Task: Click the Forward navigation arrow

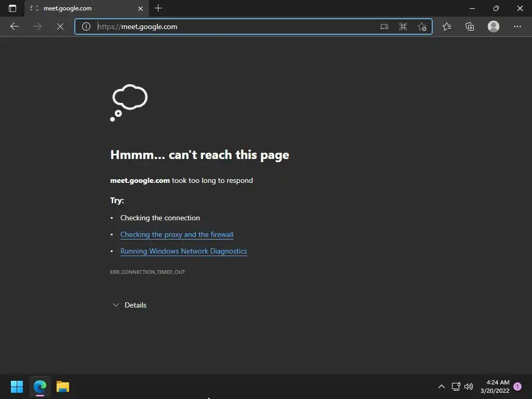Action: click(37, 26)
